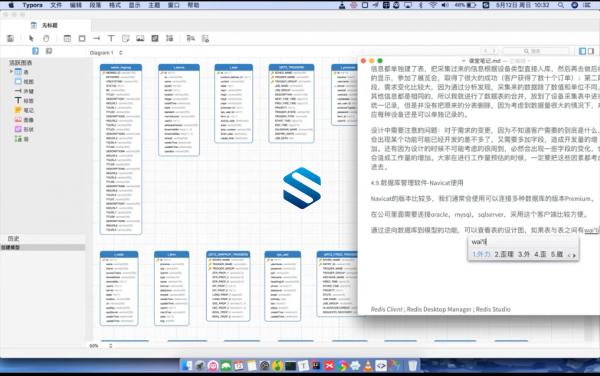Choose the note tool in toolbar
This screenshot has height=376, width=600.
[126, 38]
